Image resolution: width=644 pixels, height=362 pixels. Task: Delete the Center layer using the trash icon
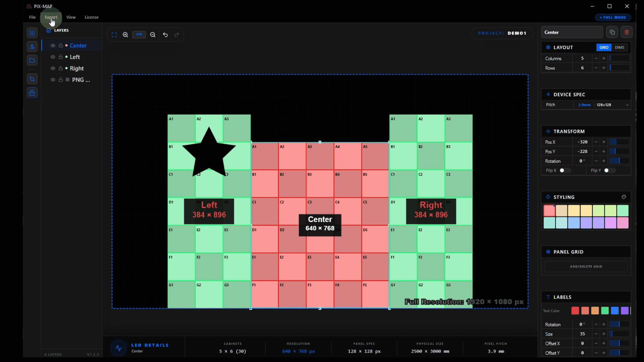coord(627,32)
